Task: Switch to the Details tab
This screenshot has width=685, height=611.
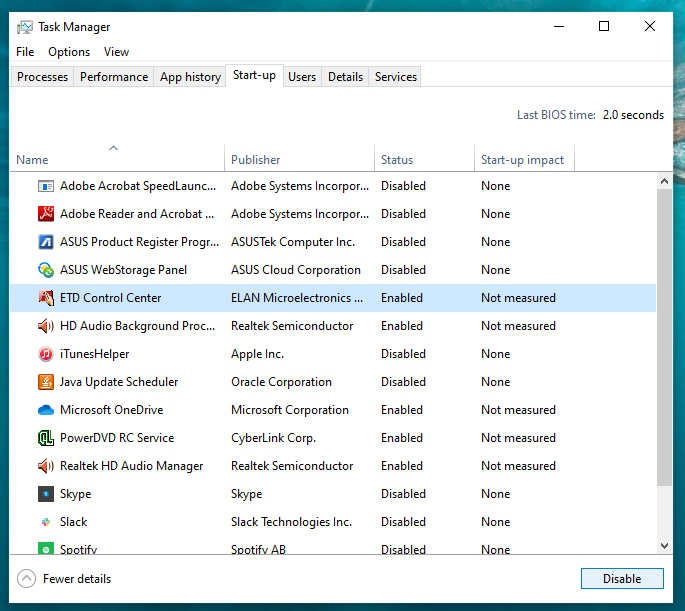Action: coord(345,77)
